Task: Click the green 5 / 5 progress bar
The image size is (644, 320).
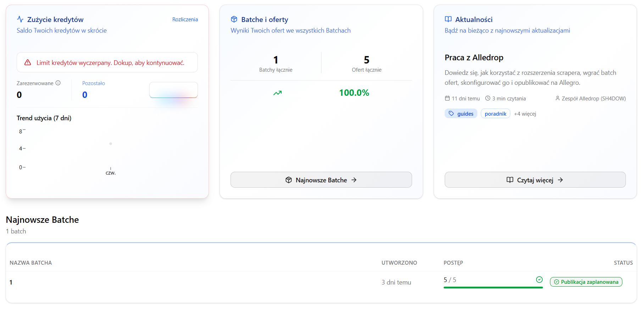Action: click(493, 287)
